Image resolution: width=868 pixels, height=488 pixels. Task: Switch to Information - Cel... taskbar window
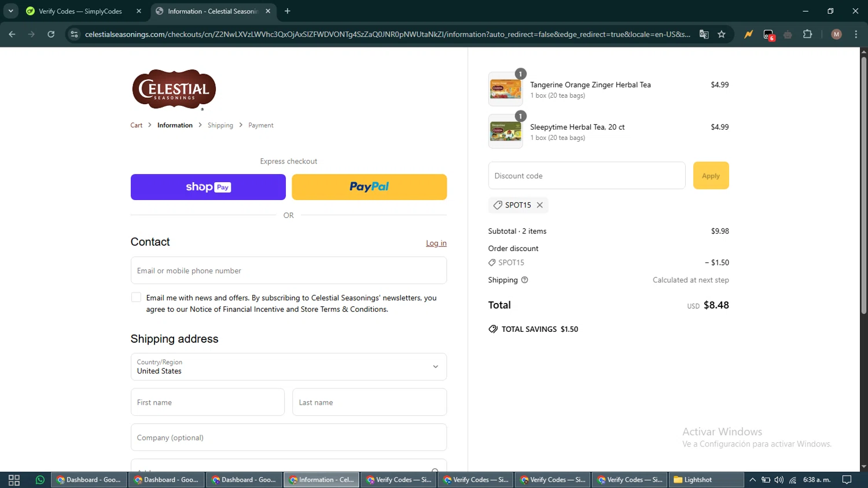pos(322,480)
